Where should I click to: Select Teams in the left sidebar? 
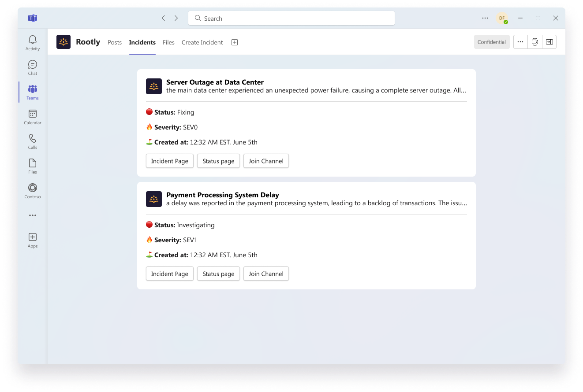pos(33,92)
